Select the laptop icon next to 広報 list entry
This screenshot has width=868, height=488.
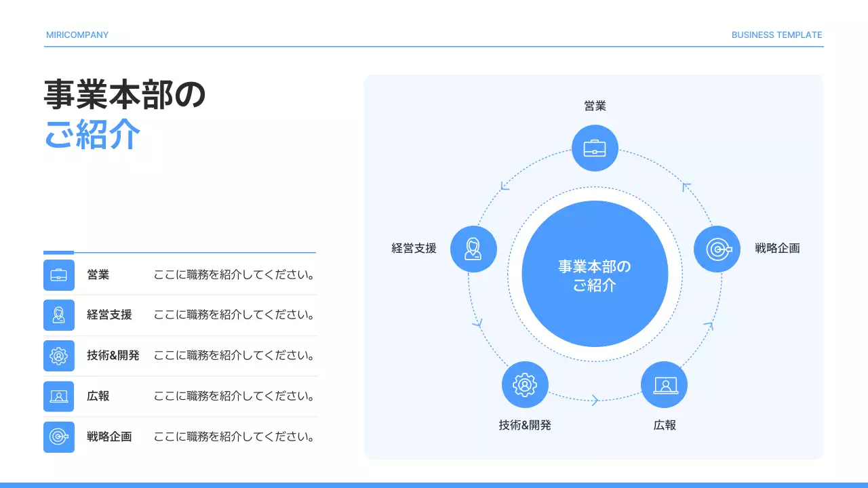[x=59, y=396]
